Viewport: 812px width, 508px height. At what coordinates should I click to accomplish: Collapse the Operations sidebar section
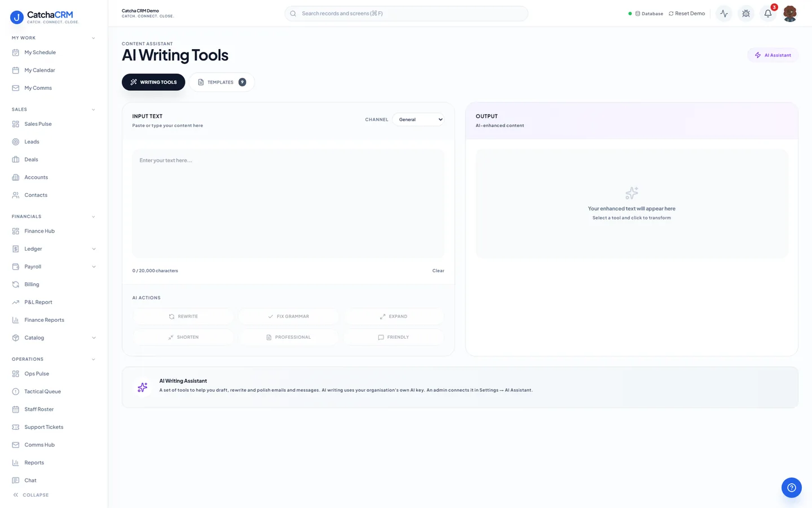pos(94,359)
